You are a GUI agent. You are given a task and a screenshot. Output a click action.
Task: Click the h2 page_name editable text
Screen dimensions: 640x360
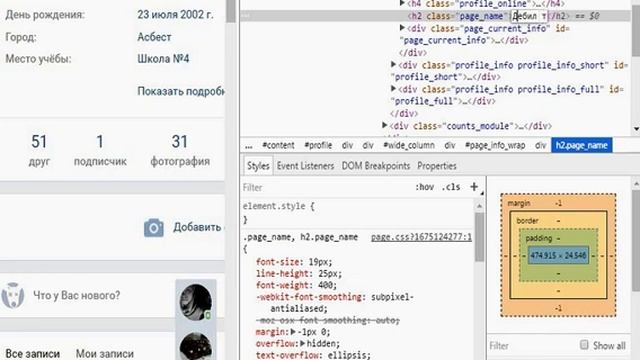click(x=529, y=16)
